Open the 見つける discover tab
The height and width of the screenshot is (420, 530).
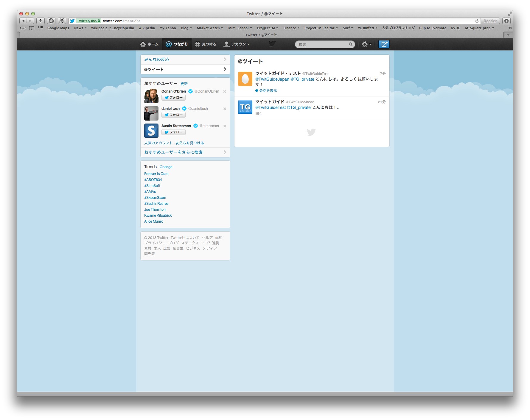click(x=206, y=44)
